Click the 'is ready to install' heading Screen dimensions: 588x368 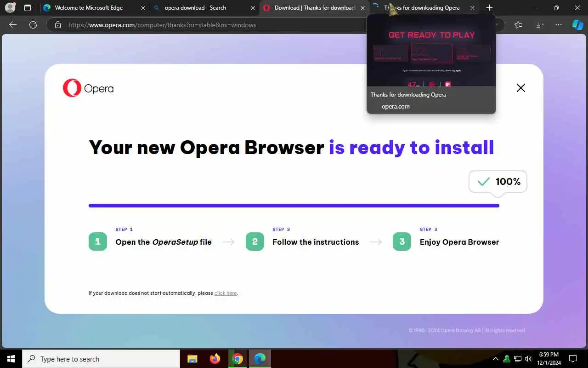(411, 147)
